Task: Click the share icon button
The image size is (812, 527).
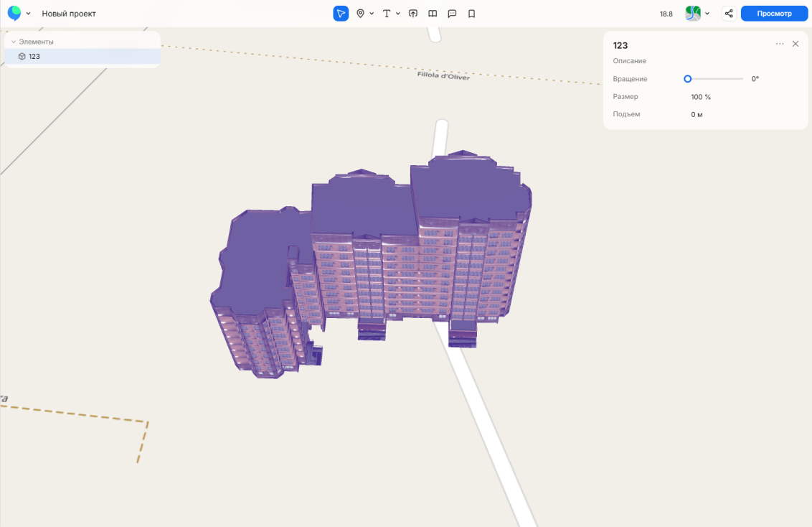Action: (x=729, y=14)
